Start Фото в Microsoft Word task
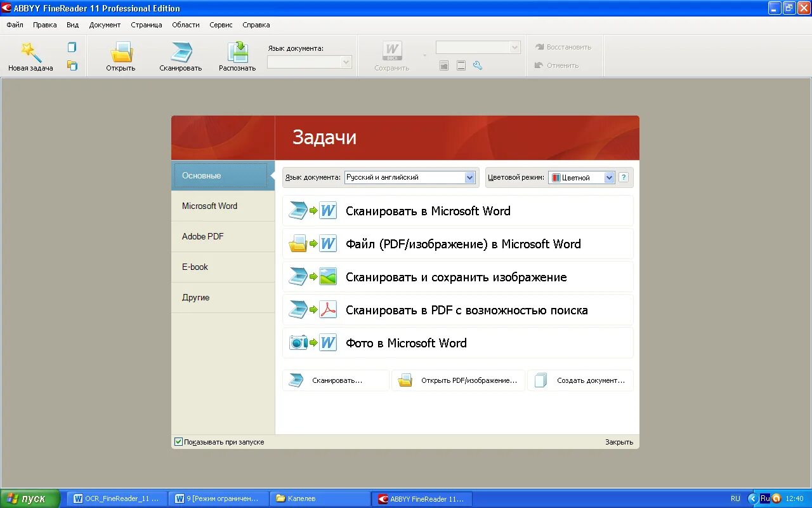This screenshot has width=812, height=508. pyautogui.click(x=458, y=343)
